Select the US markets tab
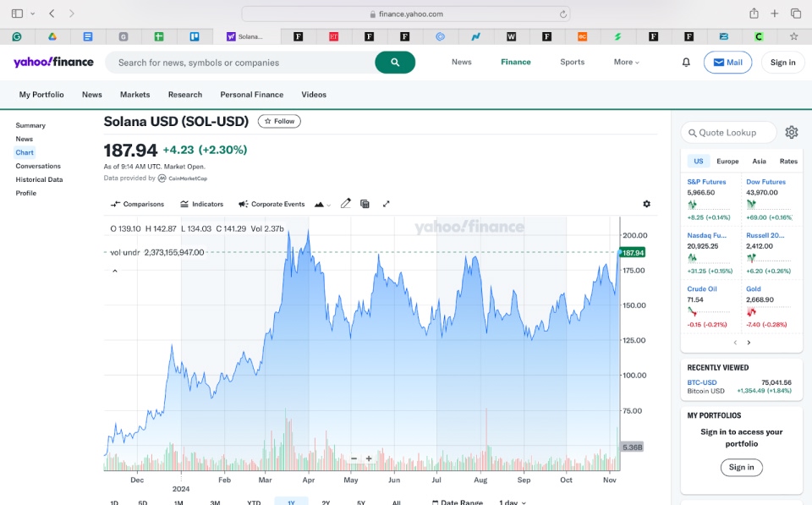This screenshot has height=505, width=812. click(698, 161)
